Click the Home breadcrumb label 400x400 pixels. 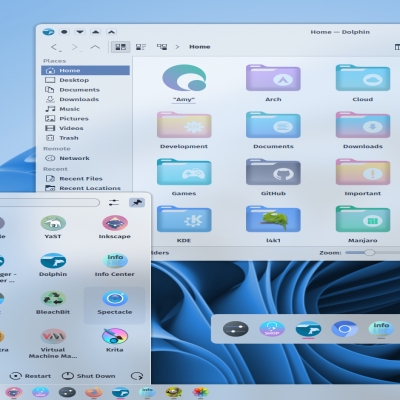[x=200, y=47]
